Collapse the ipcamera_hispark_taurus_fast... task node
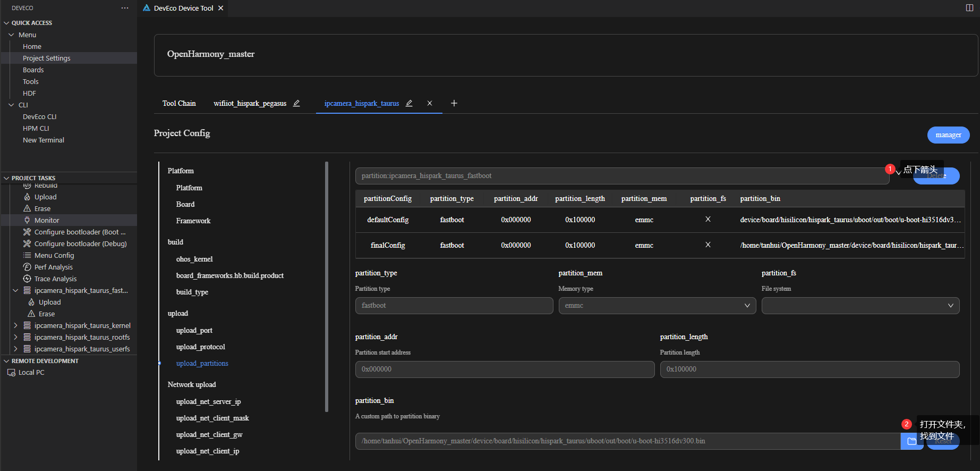This screenshot has height=471, width=980. click(15, 290)
